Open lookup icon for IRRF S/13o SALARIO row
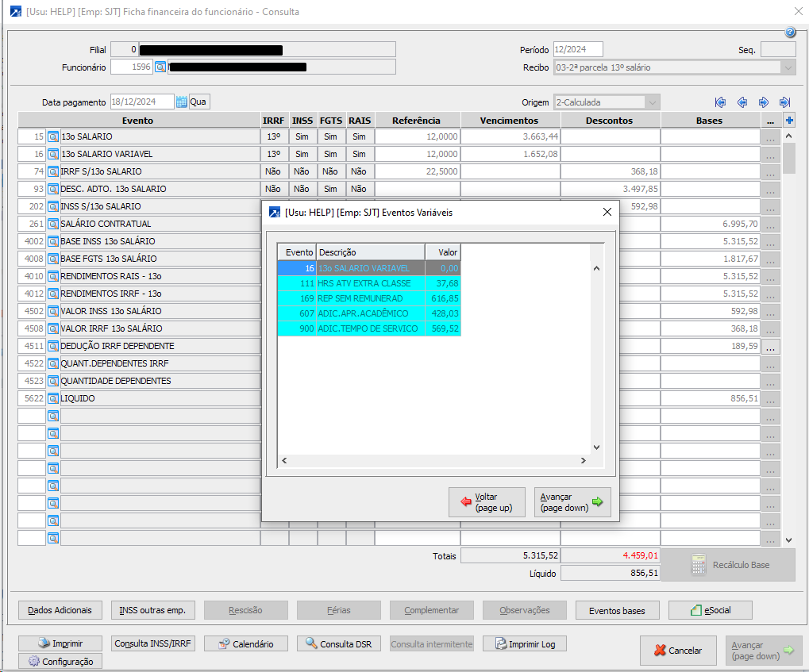809x672 pixels. (x=53, y=171)
